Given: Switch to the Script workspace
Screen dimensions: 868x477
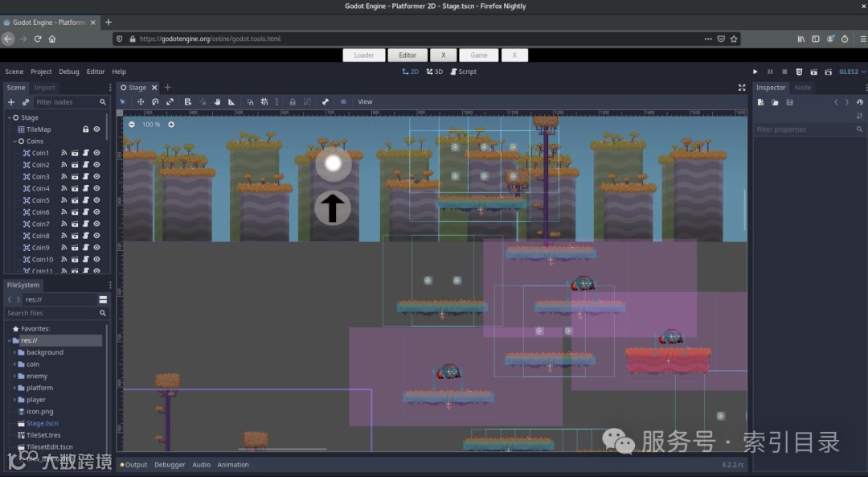Looking at the screenshot, I should [464, 72].
